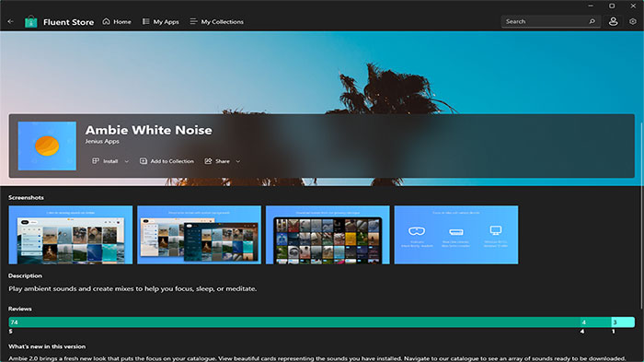
Task: Open the settings gear icon
Action: click(x=633, y=21)
